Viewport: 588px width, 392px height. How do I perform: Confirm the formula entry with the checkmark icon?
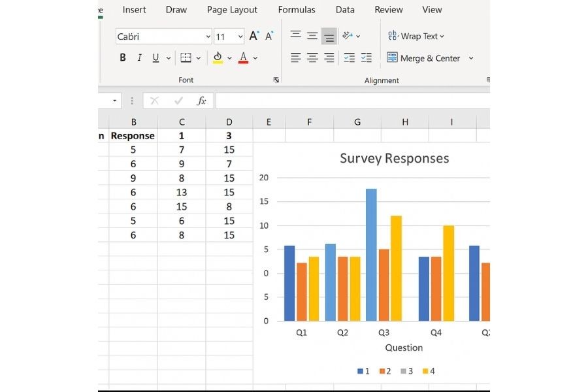(x=178, y=101)
